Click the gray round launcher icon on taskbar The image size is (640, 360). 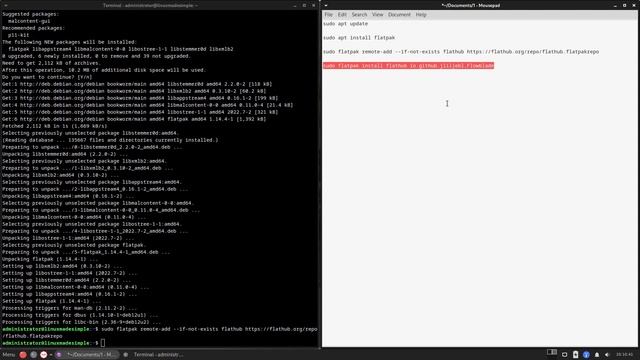[33, 355]
